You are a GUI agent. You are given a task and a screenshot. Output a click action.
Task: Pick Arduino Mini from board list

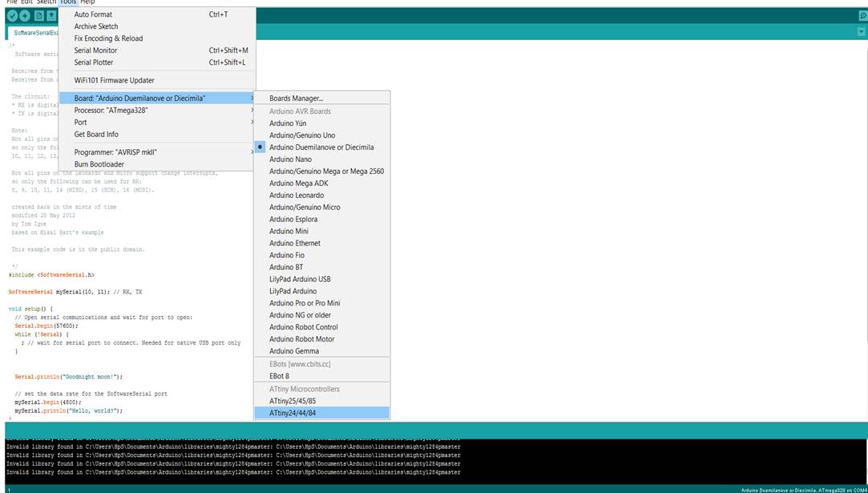point(321,232)
